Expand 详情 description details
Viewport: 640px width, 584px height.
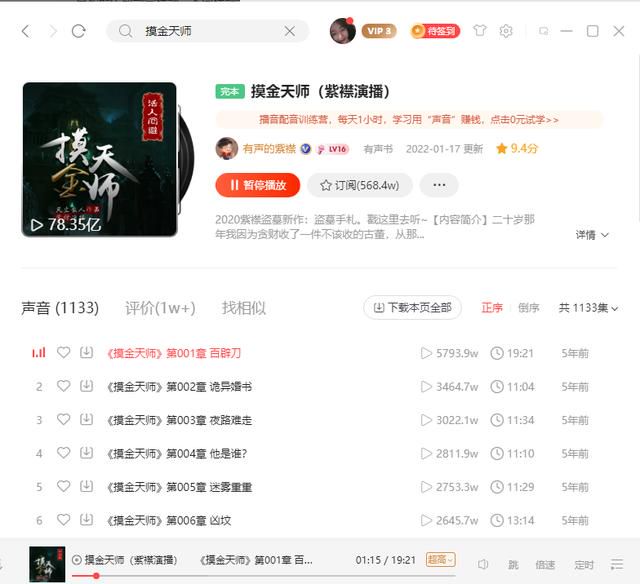[x=592, y=235]
